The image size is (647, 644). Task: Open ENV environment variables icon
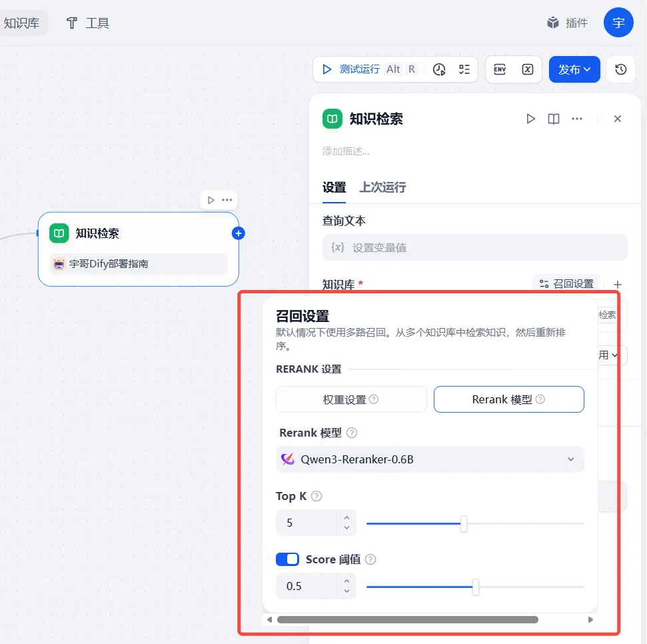click(x=500, y=69)
